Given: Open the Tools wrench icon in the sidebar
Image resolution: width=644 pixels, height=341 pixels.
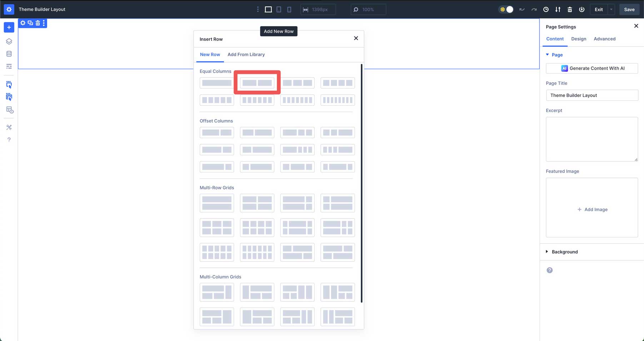Looking at the screenshot, I should tap(9, 127).
